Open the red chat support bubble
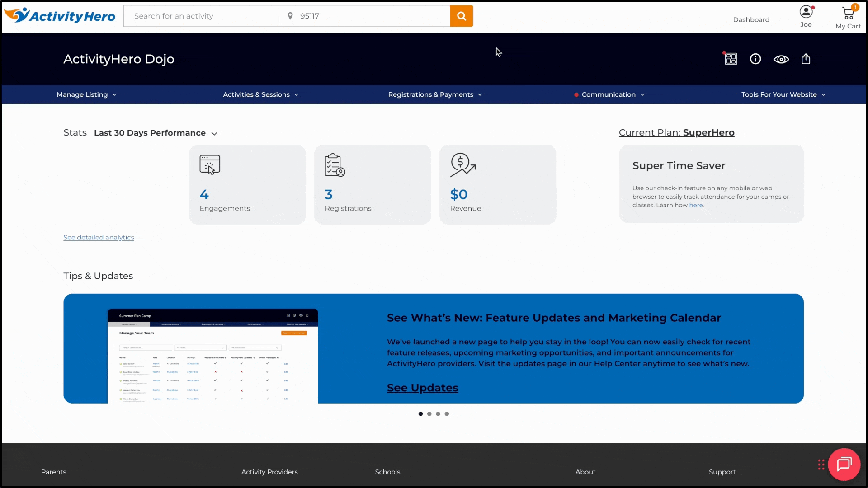Viewport: 868px width, 488px height. pos(844,464)
